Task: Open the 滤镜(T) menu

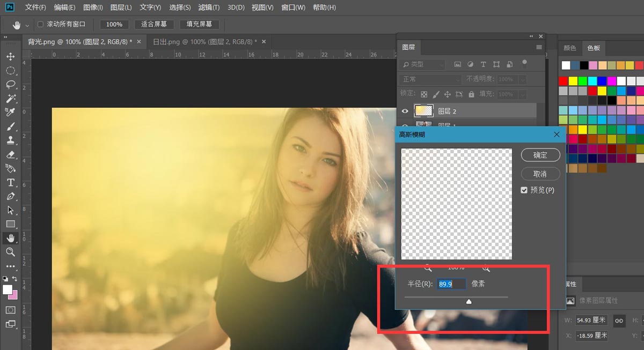Action: tap(209, 8)
